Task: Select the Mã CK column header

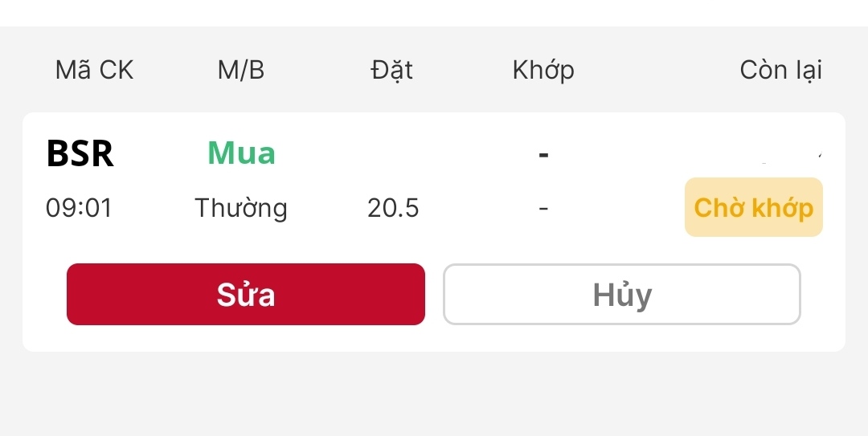Action: 94,71
